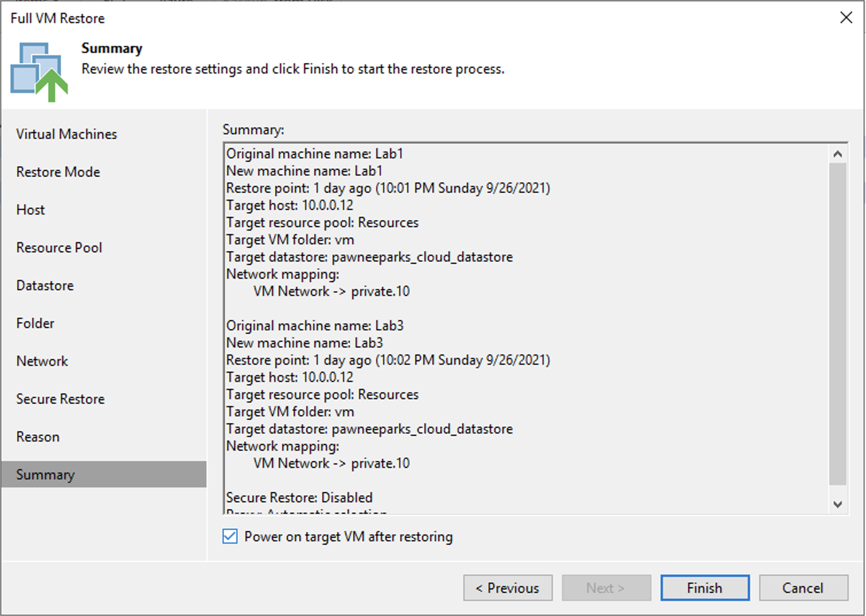Open the Resource Pool step

(59, 247)
